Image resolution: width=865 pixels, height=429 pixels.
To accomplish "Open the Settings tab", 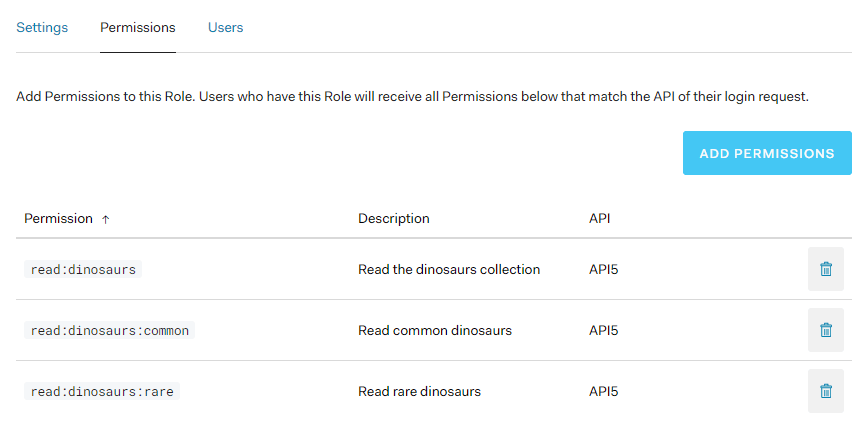I will (42, 27).
